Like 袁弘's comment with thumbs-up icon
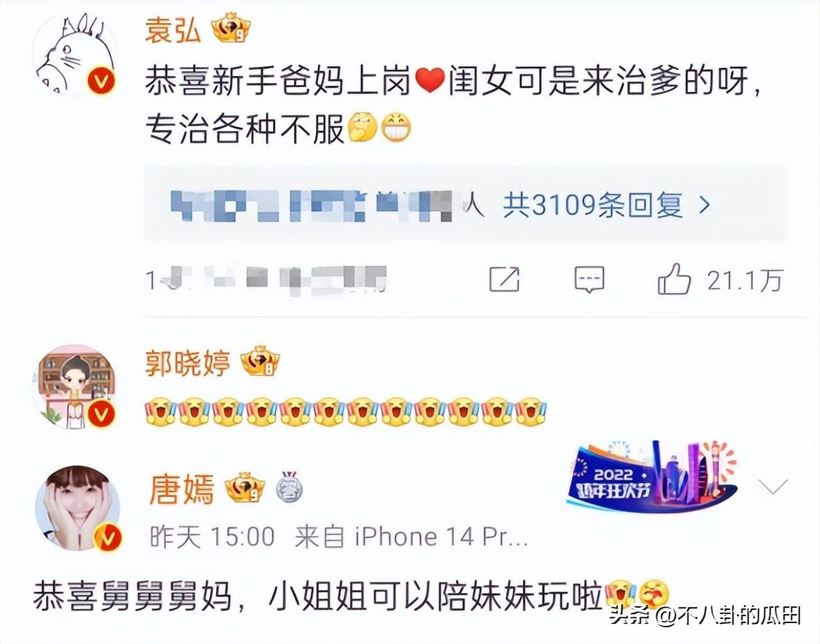 click(675, 278)
